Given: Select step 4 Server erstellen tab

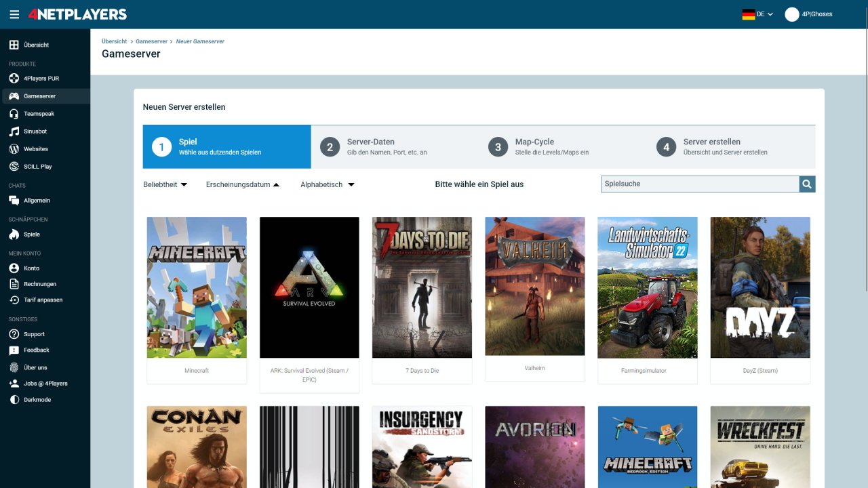Looking at the screenshot, I should (x=732, y=146).
